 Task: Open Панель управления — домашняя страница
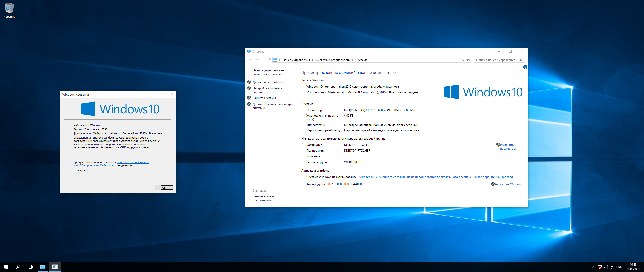[x=268, y=72]
